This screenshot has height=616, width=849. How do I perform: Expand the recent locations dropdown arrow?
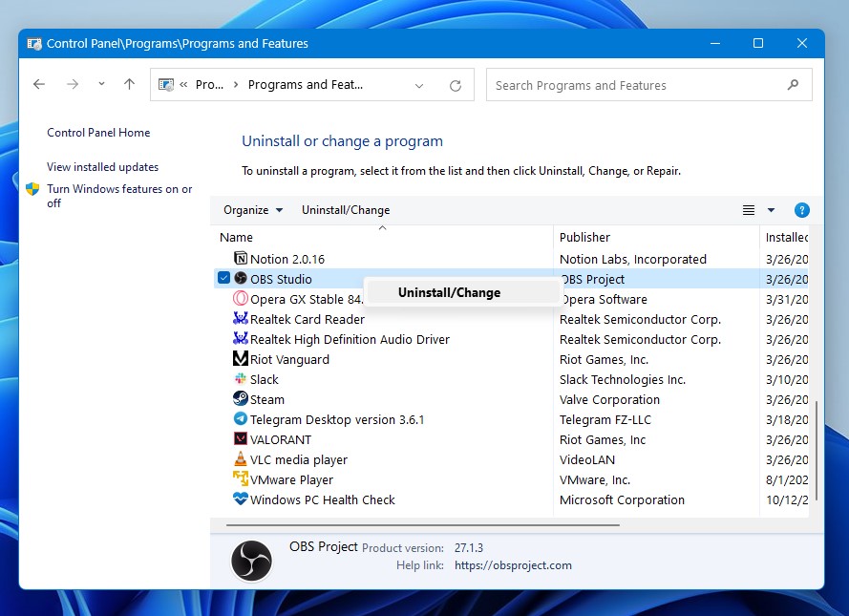(x=101, y=84)
